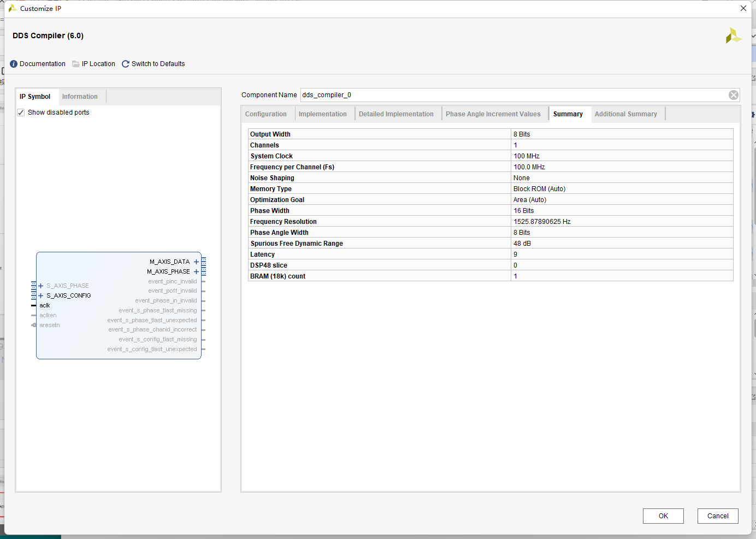Open Documentation info icon
The width and height of the screenshot is (756, 539).
(14, 64)
